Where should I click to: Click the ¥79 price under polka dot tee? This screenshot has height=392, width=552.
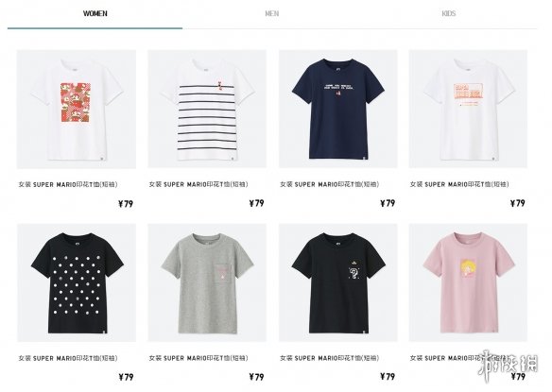(x=126, y=377)
